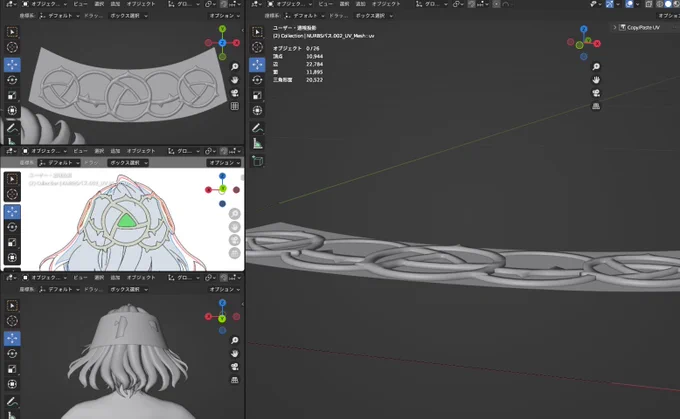Viewport: 680px width, 419px height.
Task: Select the Annotate tool in the main viewport
Action: click(257, 128)
